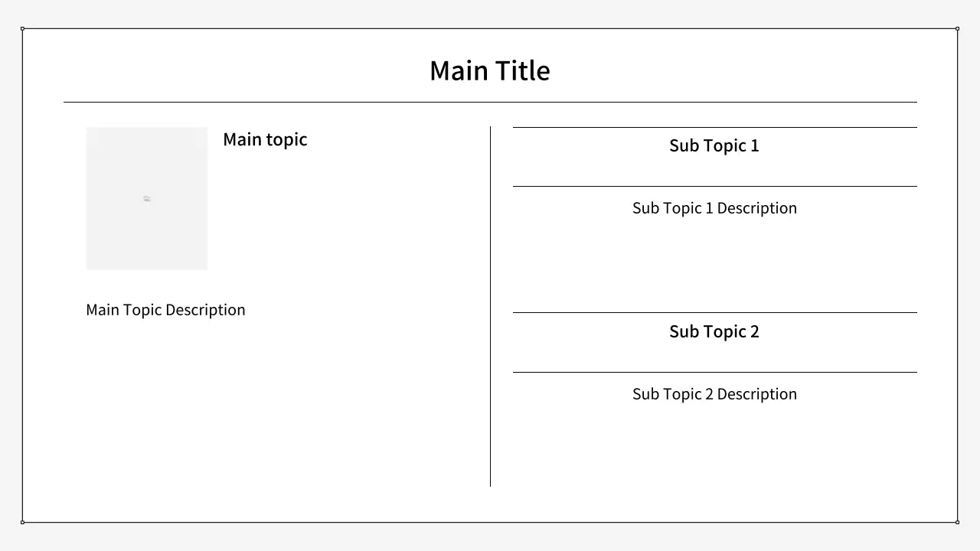980x551 pixels.
Task: Click the bottom-right corner handle of the frame
Action: pos(957,522)
